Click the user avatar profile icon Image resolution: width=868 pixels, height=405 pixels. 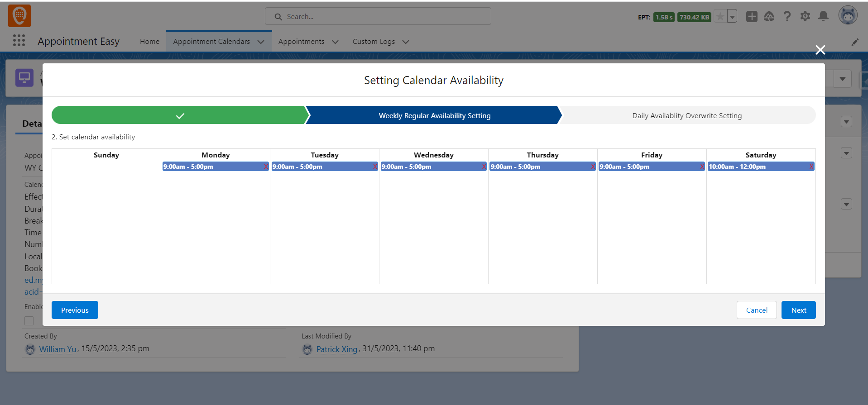[848, 16]
